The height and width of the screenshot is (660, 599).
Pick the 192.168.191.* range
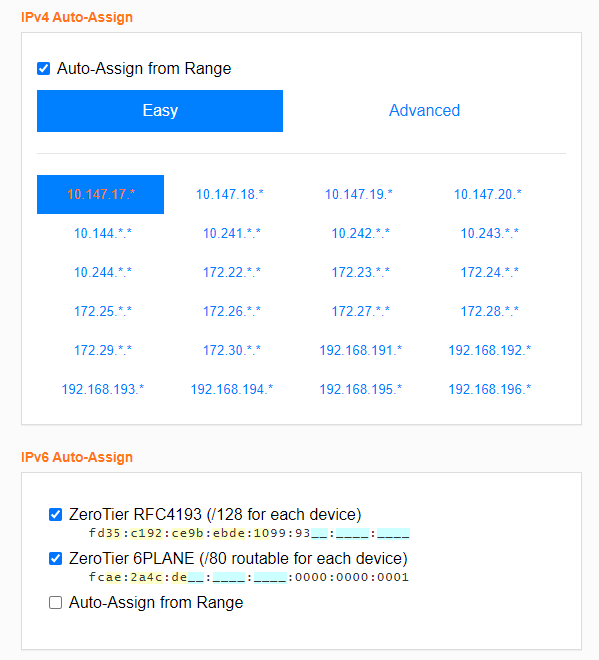360,350
